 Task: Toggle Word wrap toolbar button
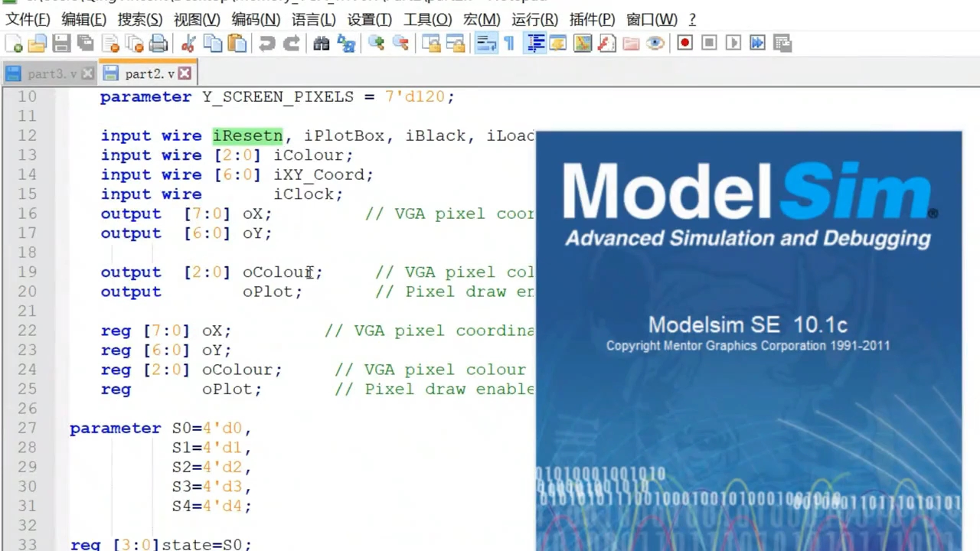point(485,43)
